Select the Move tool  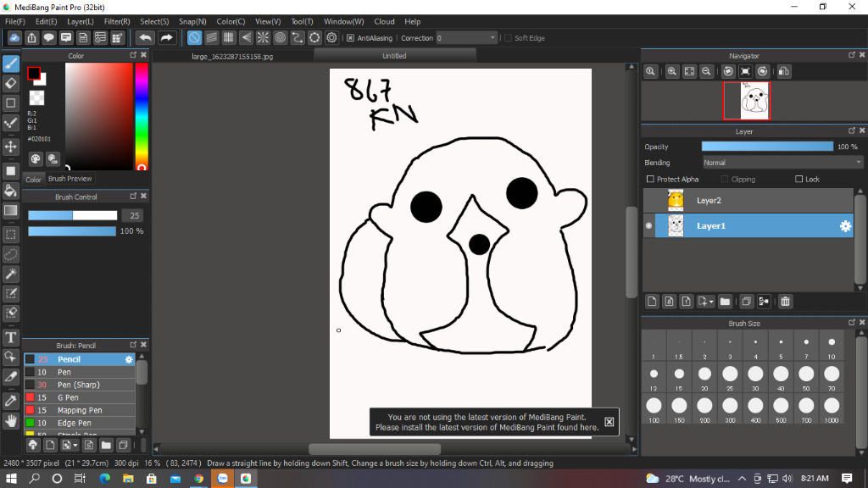point(11,147)
